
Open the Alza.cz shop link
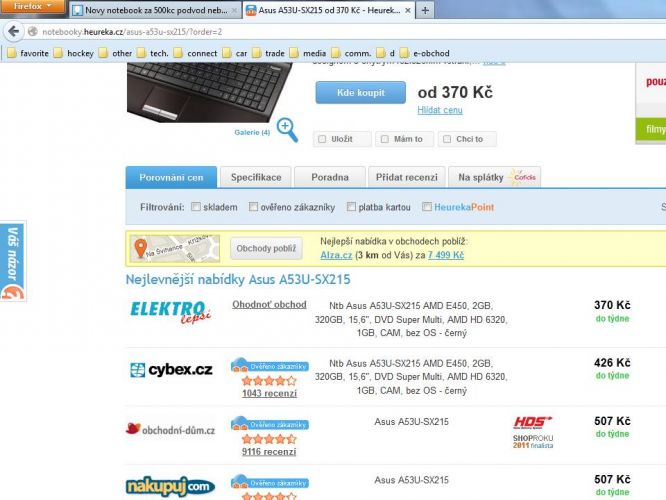[x=336, y=255]
